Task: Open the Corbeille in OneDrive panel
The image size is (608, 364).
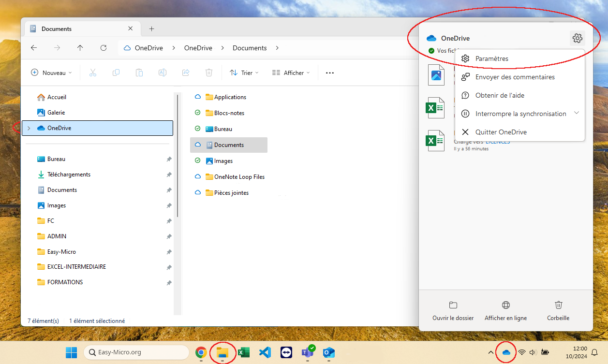Action: pyautogui.click(x=558, y=311)
